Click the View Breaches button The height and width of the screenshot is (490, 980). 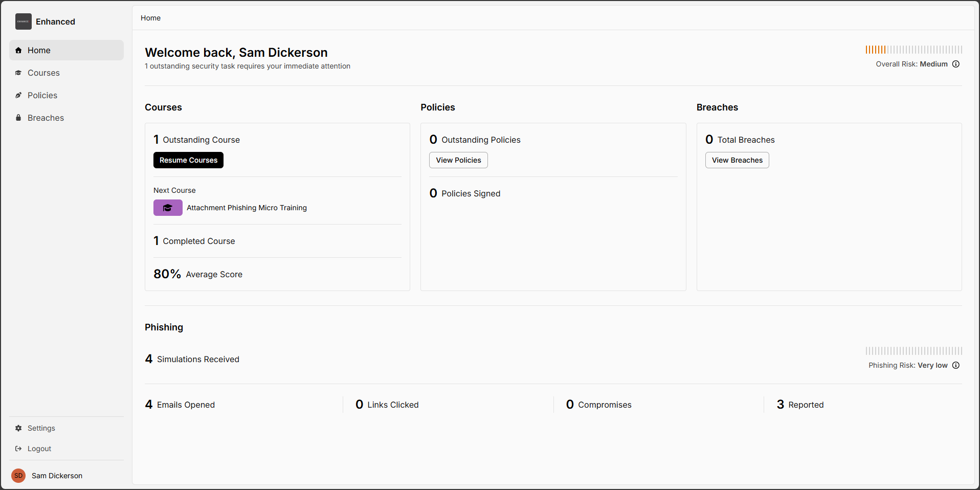pyautogui.click(x=737, y=160)
